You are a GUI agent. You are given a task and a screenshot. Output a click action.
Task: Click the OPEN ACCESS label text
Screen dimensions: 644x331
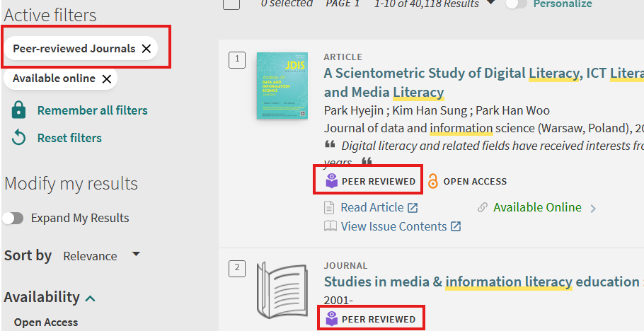(x=475, y=182)
